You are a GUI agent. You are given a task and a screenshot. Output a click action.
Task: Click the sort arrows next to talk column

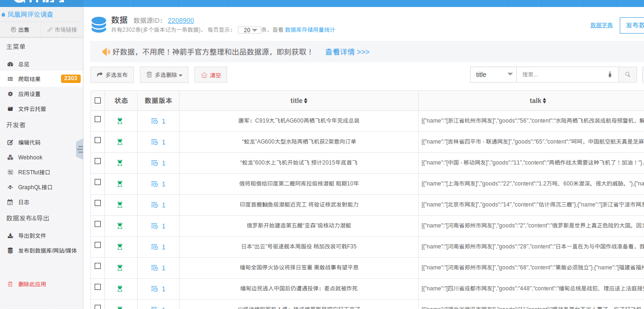pos(544,101)
